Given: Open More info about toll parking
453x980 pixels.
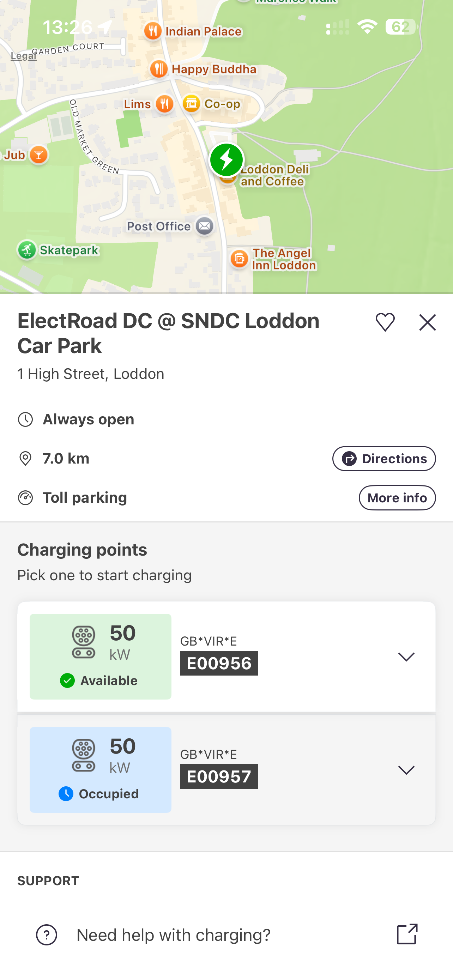Looking at the screenshot, I should click(x=397, y=498).
